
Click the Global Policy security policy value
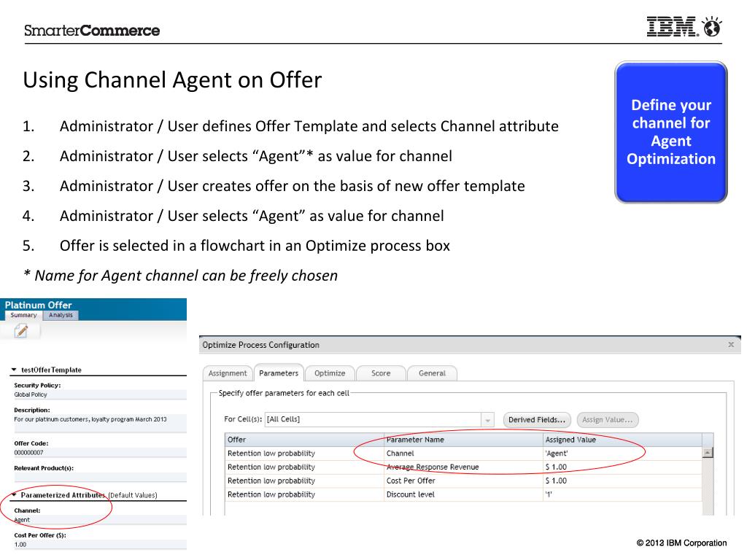pyautogui.click(x=31, y=394)
